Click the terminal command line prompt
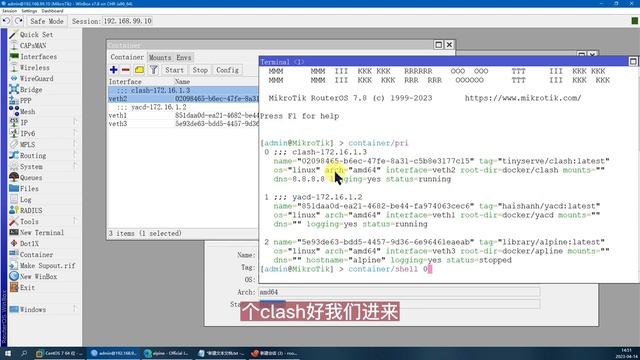 pyautogui.click(x=346, y=269)
